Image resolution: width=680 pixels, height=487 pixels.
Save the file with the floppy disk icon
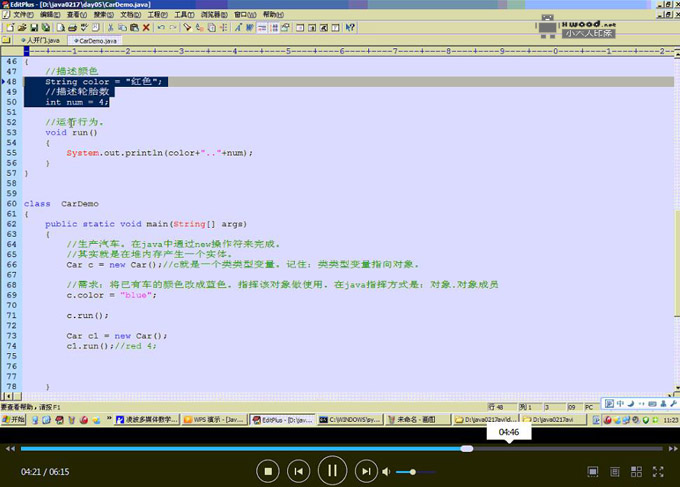(34, 28)
